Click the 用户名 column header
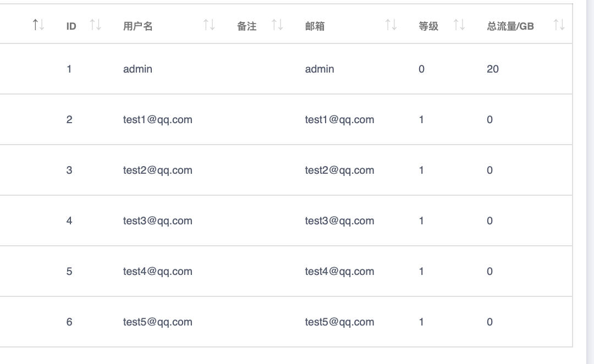Screen dimensions: 594x364 click(x=138, y=26)
